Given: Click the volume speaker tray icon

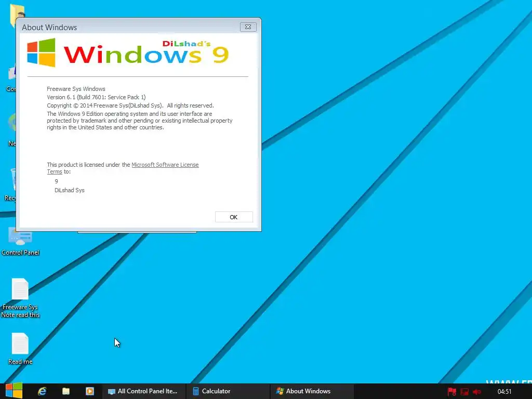Looking at the screenshot, I should (477, 392).
